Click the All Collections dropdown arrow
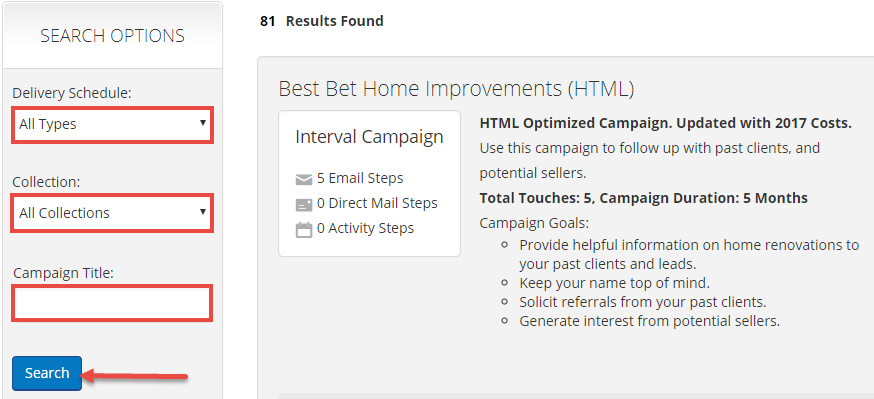The width and height of the screenshot is (874, 399). [203, 212]
